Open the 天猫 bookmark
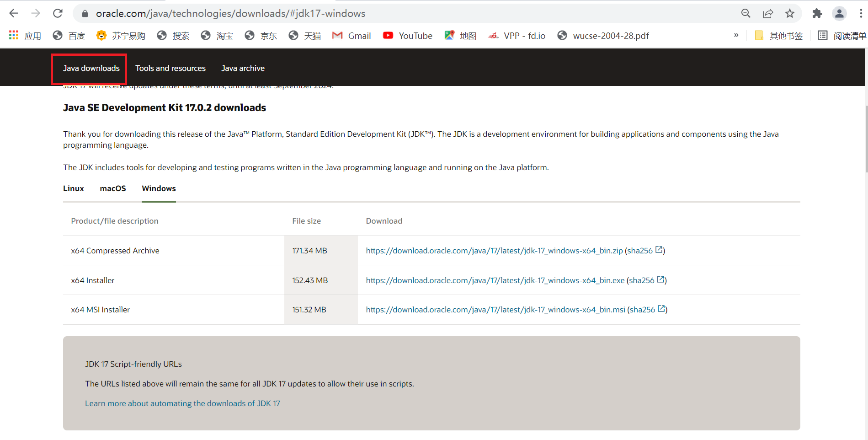868x440 pixels. (x=304, y=36)
